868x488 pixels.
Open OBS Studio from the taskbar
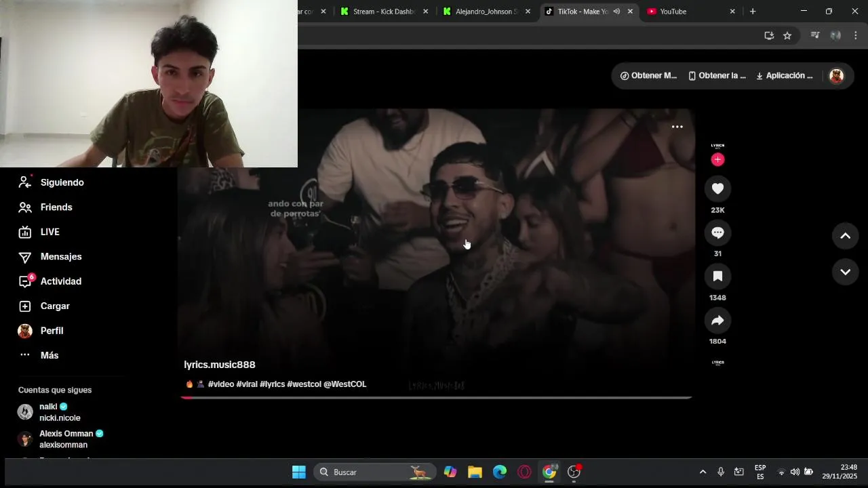click(x=574, y=472)
